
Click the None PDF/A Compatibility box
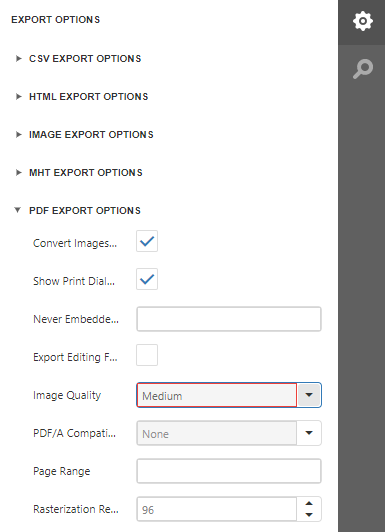[x=217, y=433]
